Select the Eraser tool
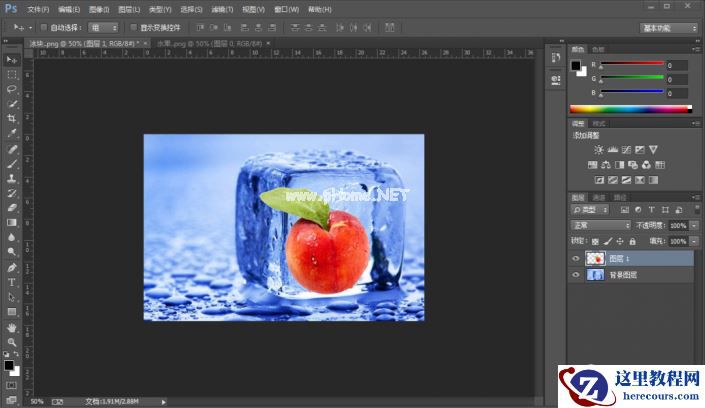 (12, 208)
